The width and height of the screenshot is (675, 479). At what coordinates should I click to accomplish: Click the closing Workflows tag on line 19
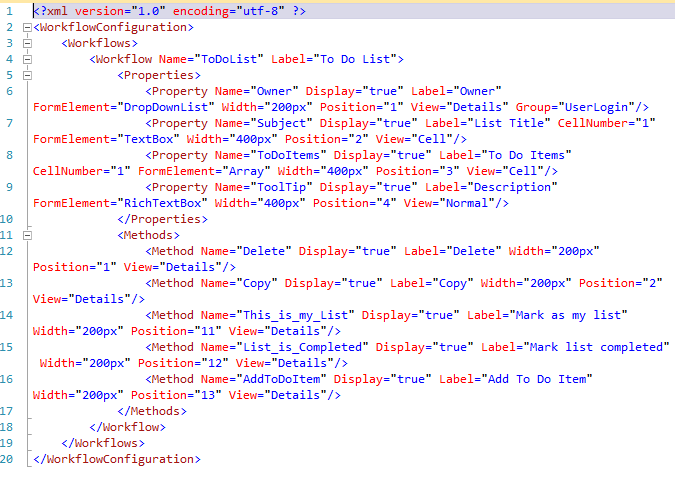(103, 443)
